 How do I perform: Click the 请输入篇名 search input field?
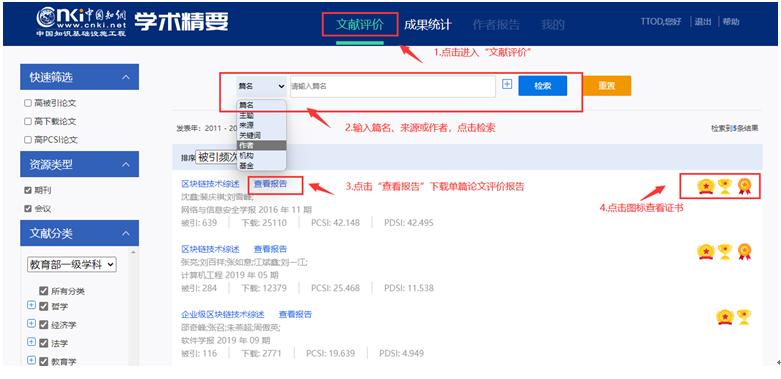coord(393,86)
